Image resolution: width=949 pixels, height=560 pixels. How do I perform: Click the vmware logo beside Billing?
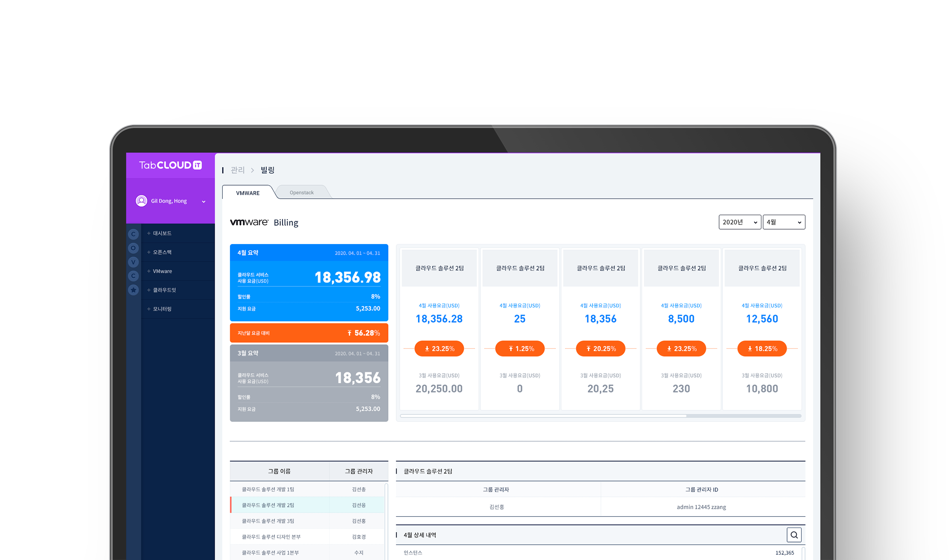[x=249, y=222]
